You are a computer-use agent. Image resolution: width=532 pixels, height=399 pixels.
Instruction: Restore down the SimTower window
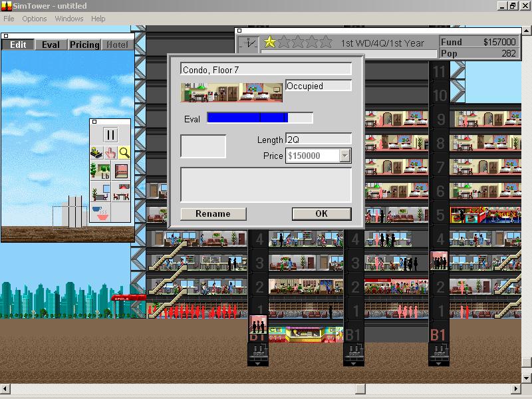tap(512, 6)
